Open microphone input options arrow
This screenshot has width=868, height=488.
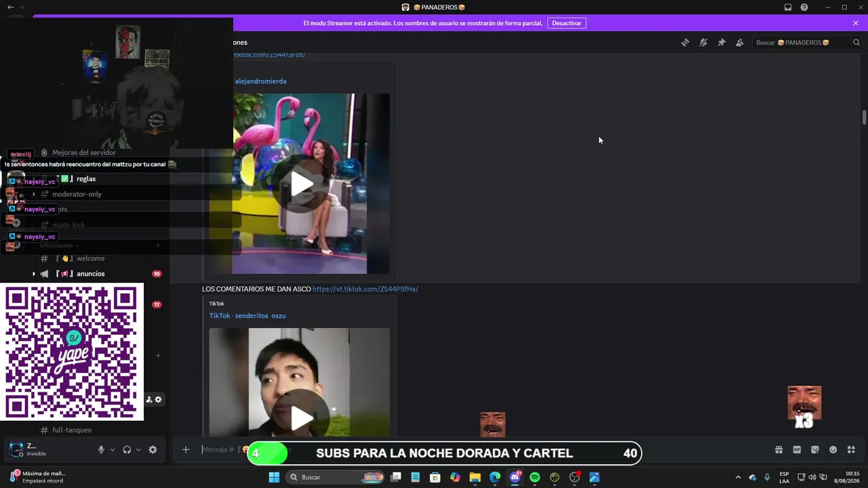tap(113, 449)
